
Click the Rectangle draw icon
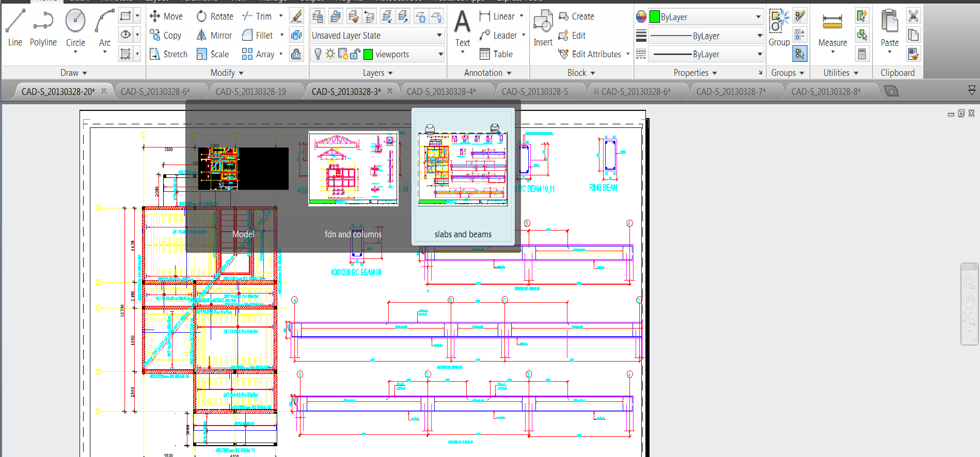click(125, 16)
